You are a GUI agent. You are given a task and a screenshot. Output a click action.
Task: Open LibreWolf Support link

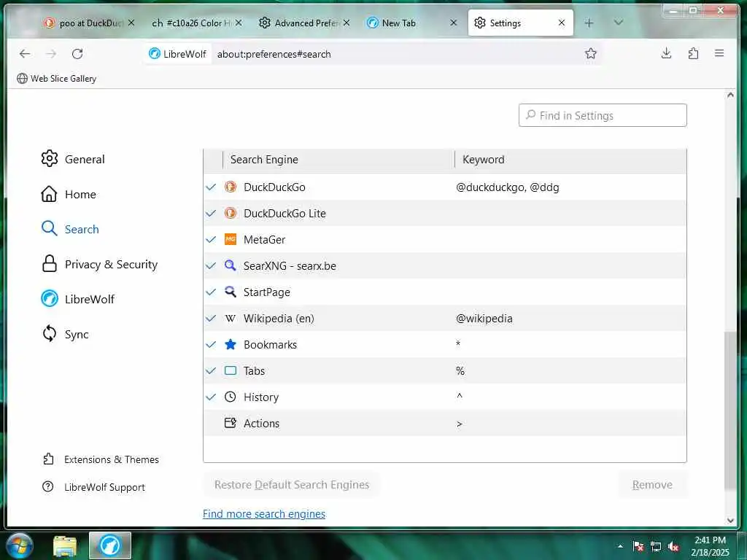point(93,487)
